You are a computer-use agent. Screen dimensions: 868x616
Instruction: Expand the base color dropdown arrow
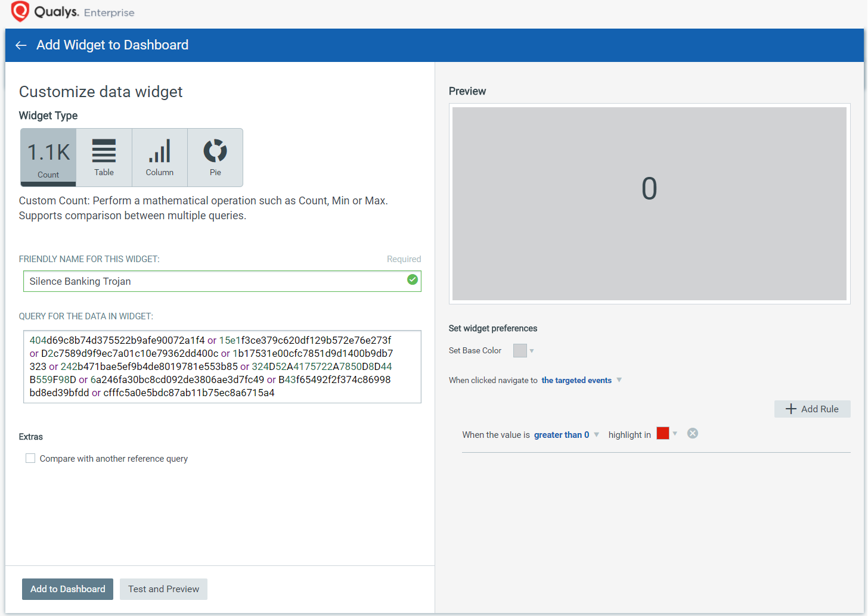(x=532, y=351)
